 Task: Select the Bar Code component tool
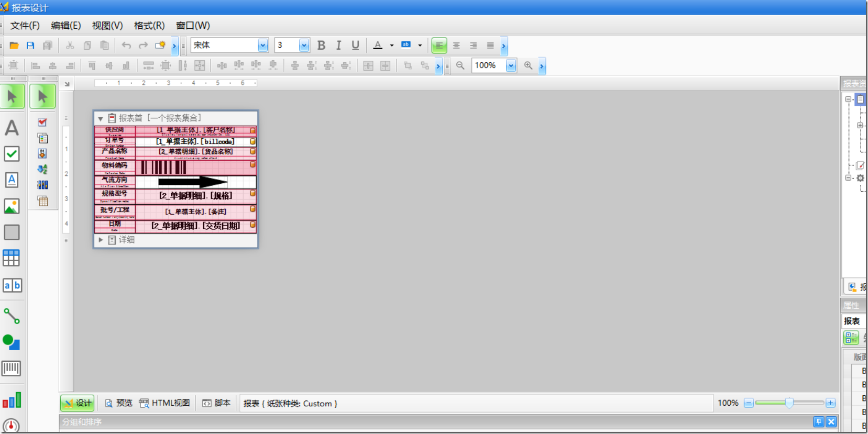12,369
